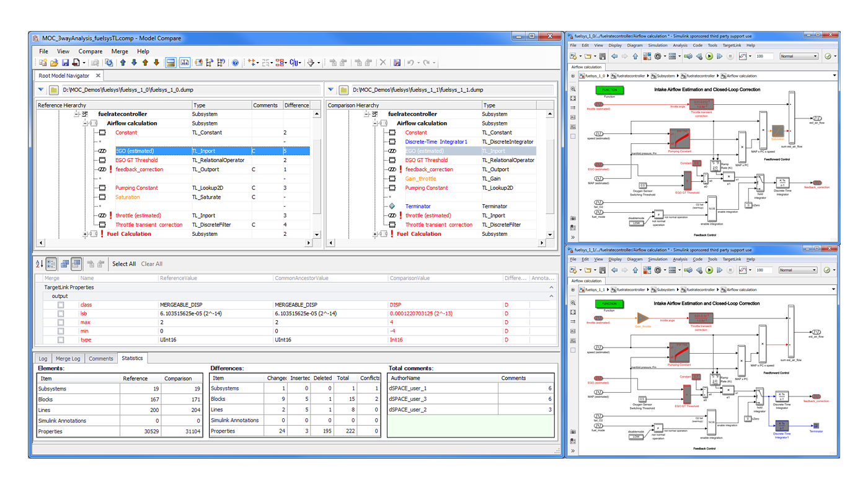Click the step back icon in upper Simulink window

point(699,56)
